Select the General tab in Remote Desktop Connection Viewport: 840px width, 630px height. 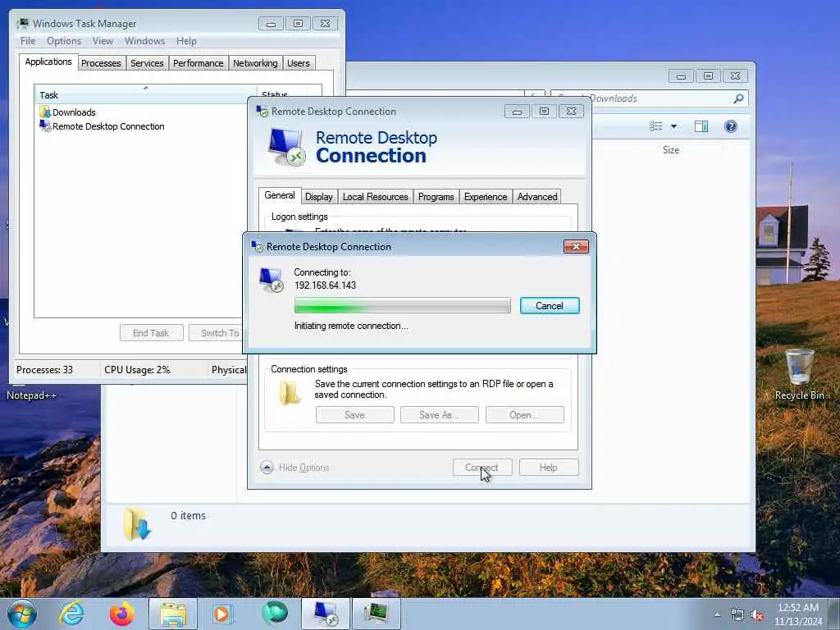[x=280, y=195]
